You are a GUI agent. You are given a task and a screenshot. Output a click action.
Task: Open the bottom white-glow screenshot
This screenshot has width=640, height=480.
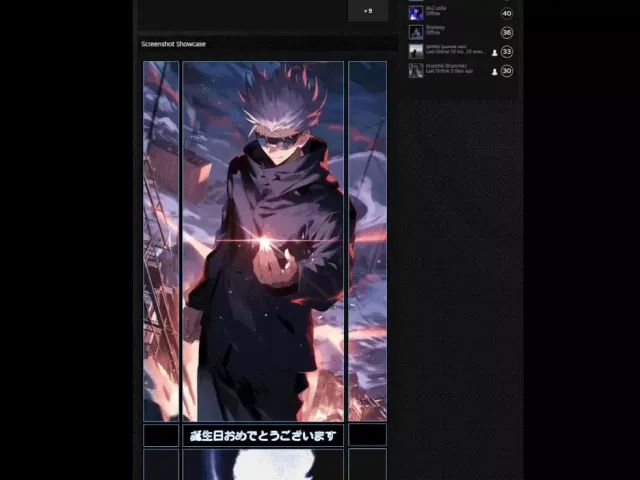263,464
